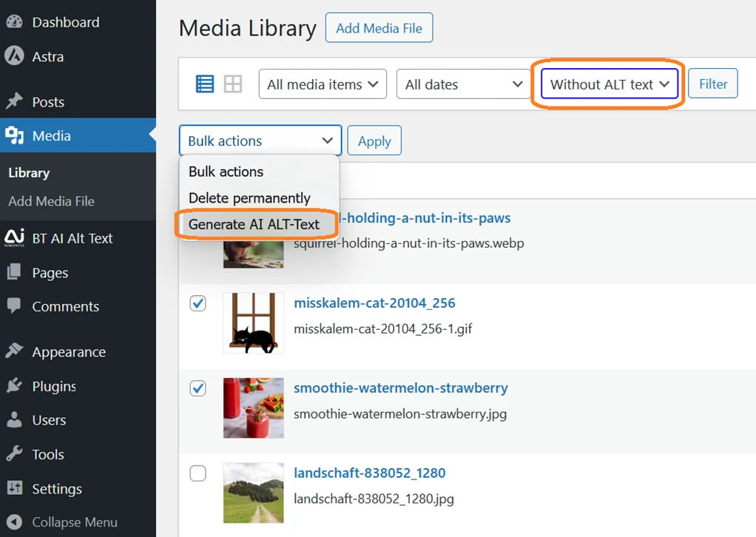Viewport: 756px width, 537px height.
Task: Select the list view layout icon
Action: (204, 84)
